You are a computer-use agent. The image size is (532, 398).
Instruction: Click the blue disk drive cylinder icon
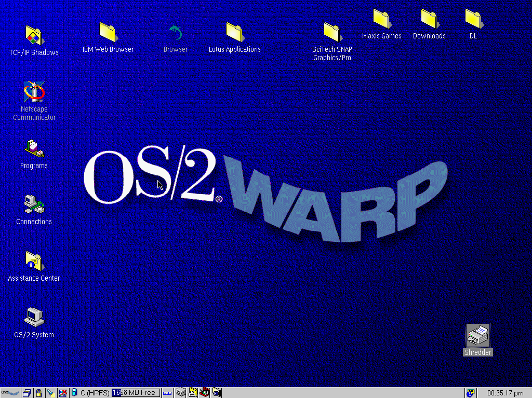point(74,393)
